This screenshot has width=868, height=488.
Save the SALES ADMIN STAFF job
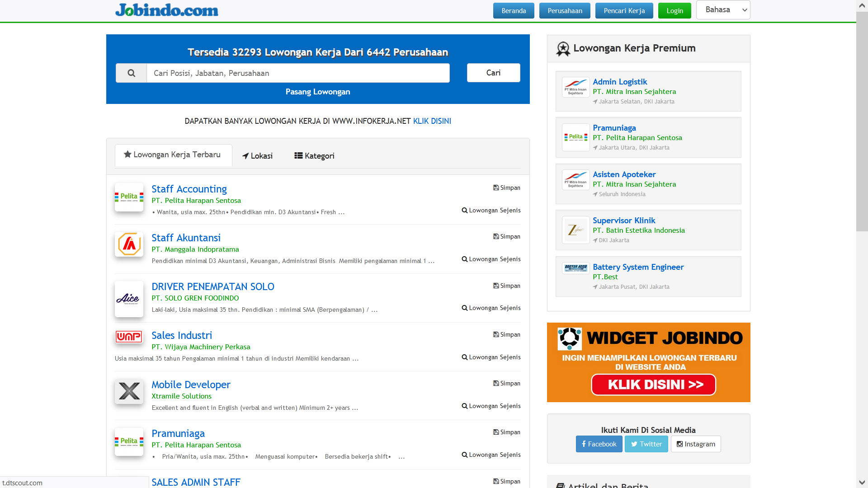coord(507,481)
